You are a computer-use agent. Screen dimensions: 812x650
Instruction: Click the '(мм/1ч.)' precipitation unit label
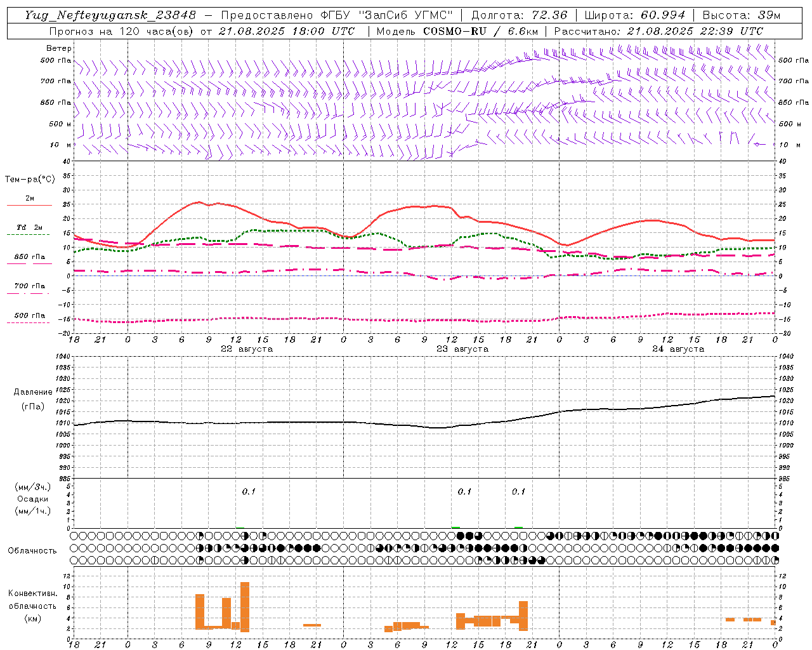coord(33,511)
